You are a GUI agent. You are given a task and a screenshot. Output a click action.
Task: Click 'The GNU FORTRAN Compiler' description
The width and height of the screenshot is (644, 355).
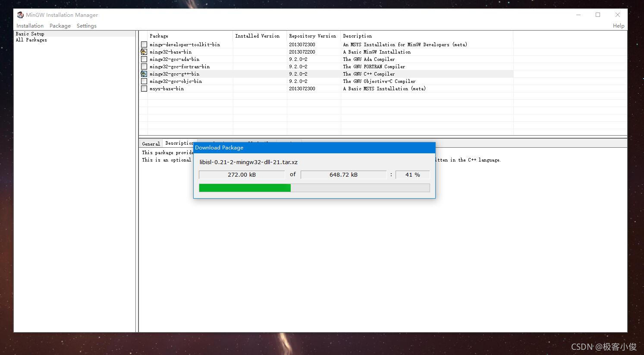click(374, 67)
